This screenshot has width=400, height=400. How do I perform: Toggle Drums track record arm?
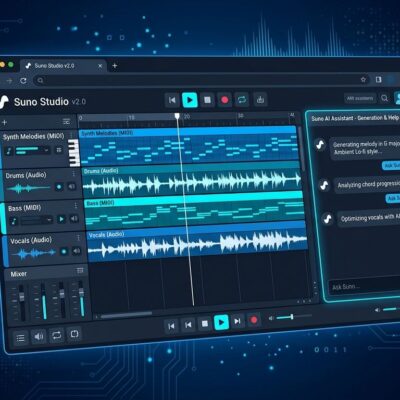[x=59, y=187]
